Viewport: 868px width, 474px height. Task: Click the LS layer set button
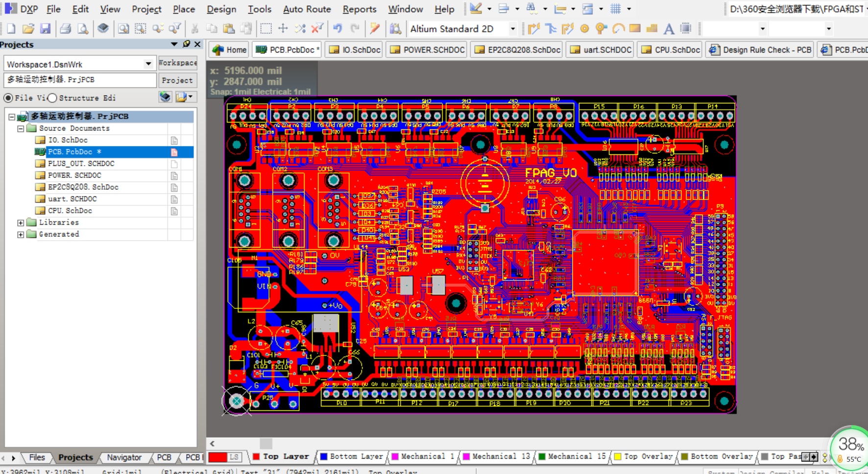[x=234, y=457]
